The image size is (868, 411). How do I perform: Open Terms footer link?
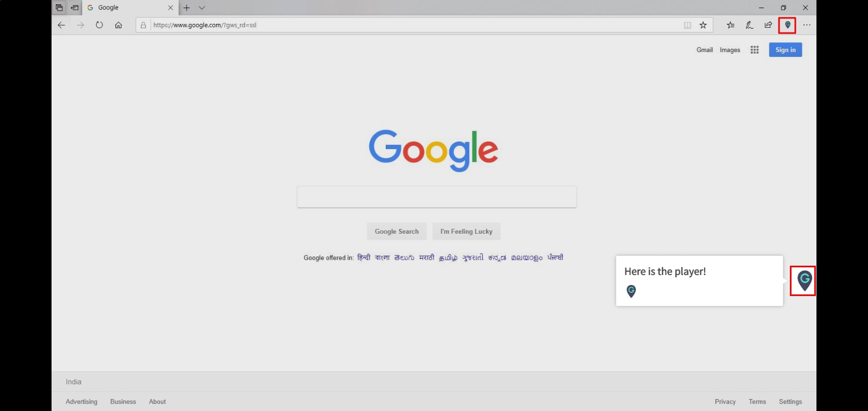pyautogui.click(x=757, y=402)
